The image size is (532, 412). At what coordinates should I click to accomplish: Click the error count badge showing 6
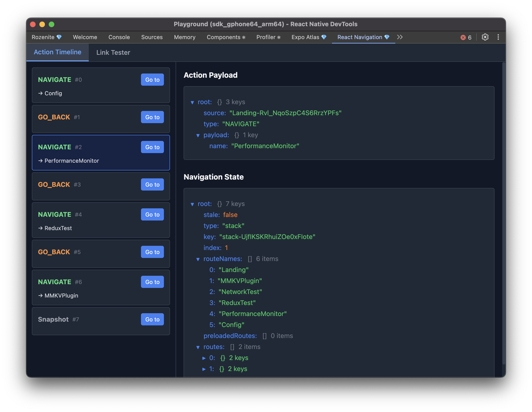point(466,37)
